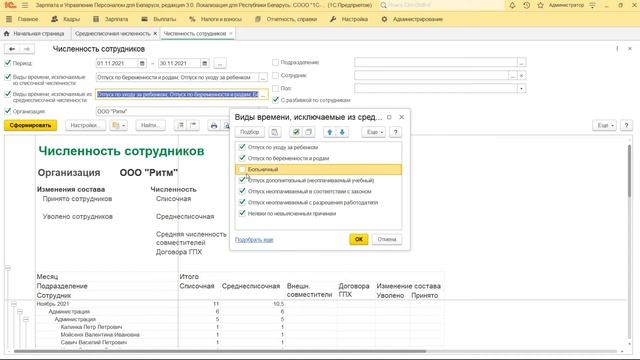Collapse the report header section expander
The height and width of the screenshot is (360, 640).
click(x=7, y=268)
